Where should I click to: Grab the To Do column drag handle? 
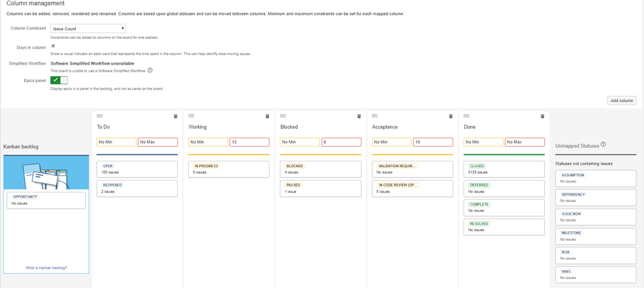point(99,116)
